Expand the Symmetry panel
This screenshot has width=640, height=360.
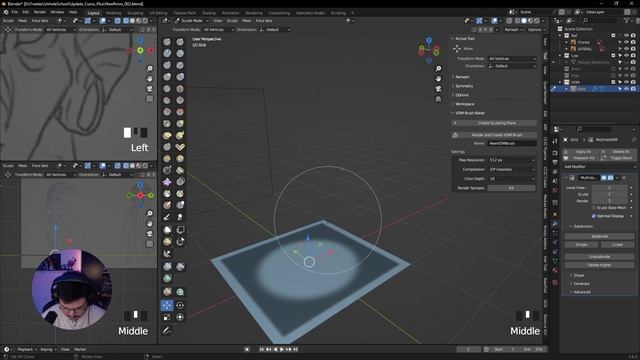pos(464,86)
